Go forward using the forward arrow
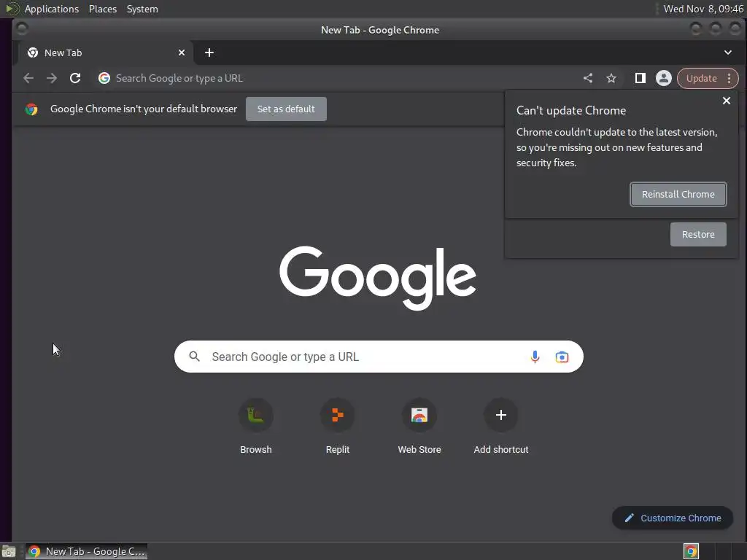 (x=52, y=78)
